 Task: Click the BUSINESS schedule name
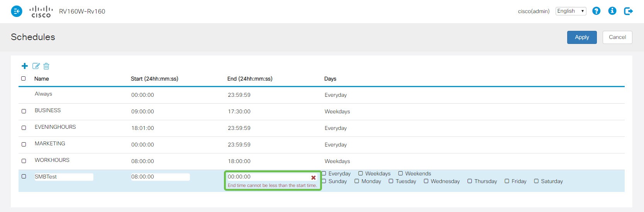[47, 110]
